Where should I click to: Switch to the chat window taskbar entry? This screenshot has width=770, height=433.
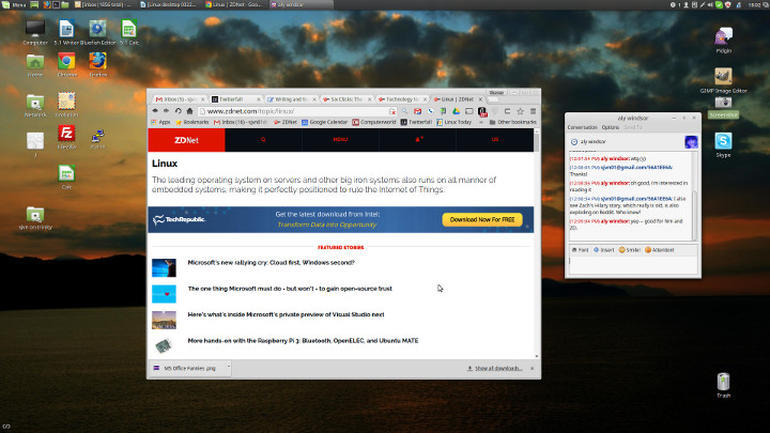[301, 4]
